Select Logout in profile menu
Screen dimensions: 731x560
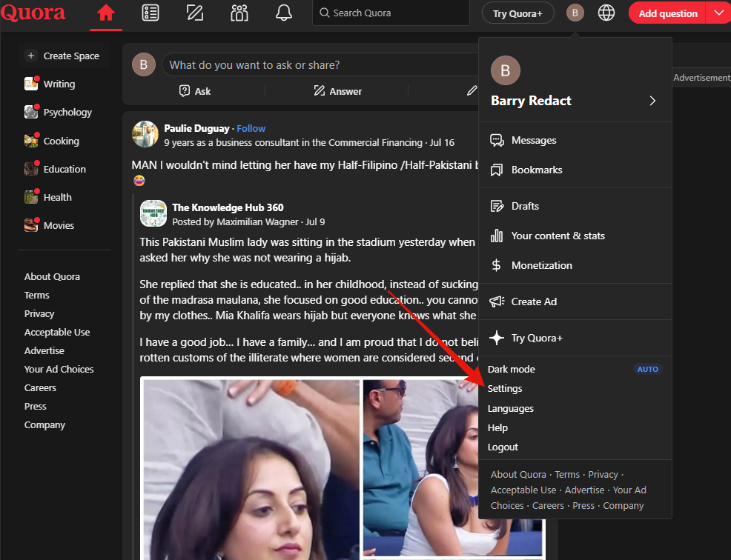tap(503, 447)
